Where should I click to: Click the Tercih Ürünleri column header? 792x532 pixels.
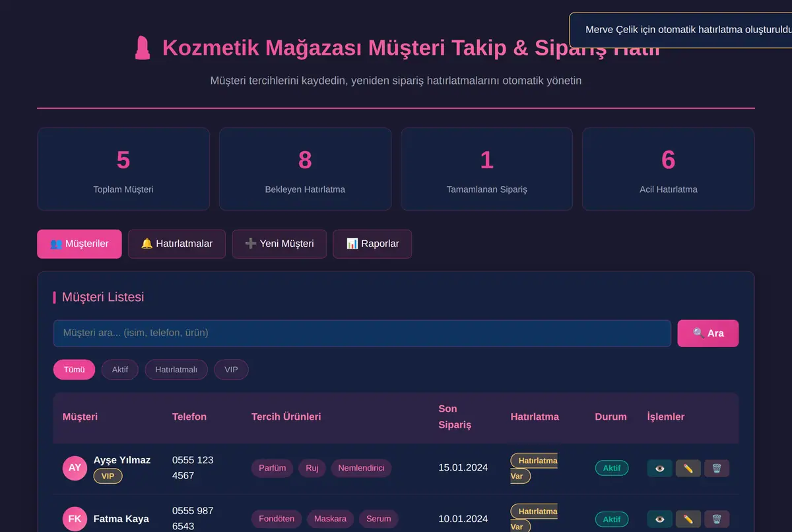[x=286, y=416]
